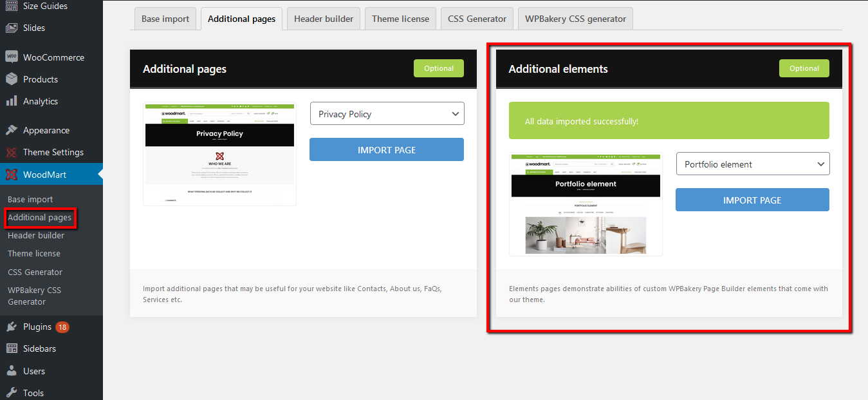Open Header builder in sidebar submenu
868x400 pixels.
click(x=36, y=235)
